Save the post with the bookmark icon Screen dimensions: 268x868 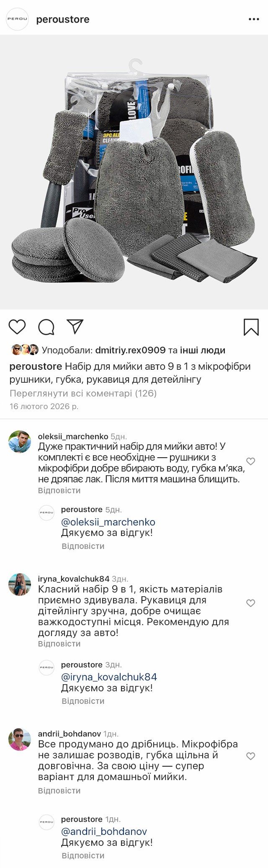coord(251,327)
